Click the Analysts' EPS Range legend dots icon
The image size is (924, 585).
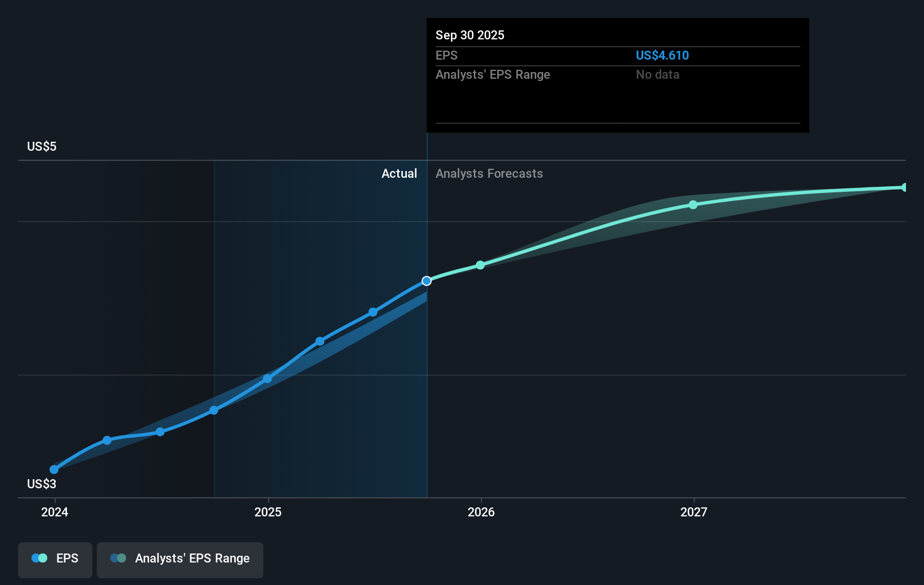(x=118, y=558)
